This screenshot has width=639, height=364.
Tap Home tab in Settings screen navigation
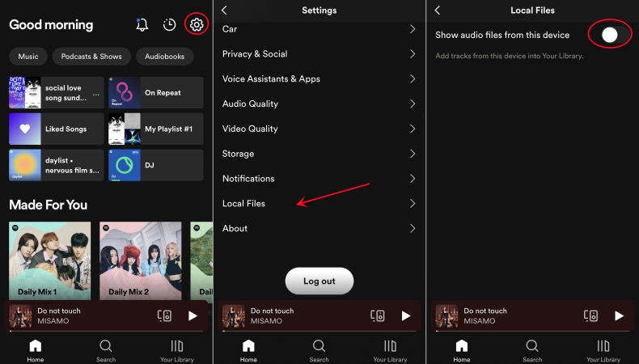248,351
